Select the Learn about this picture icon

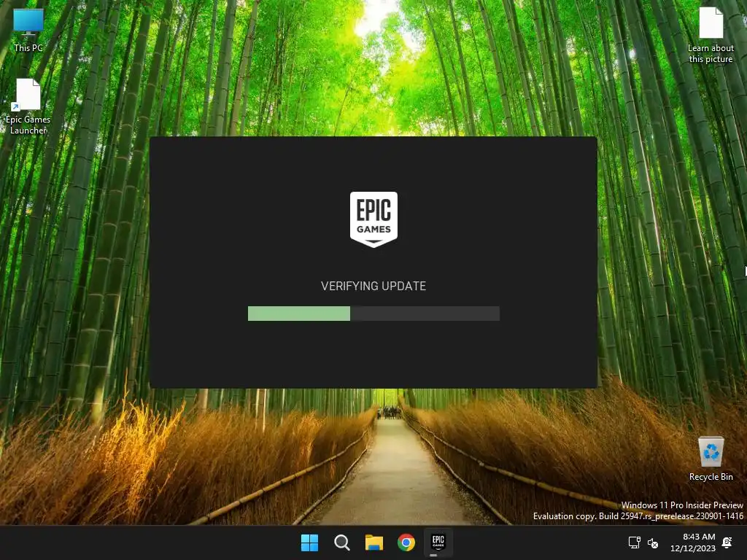(x=711, y=35)
